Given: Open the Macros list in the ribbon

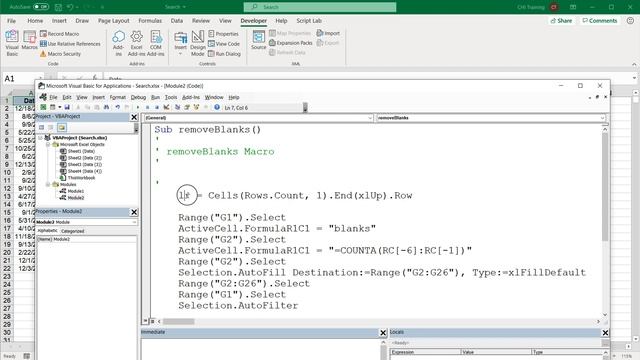Looking at the screenshot, I should 29,41.
